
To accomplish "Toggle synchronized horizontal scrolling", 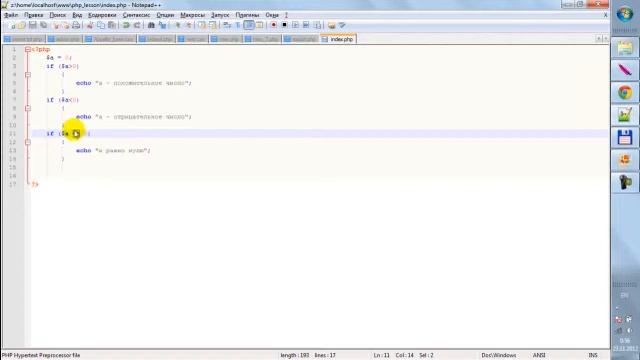I will [213, 25].
